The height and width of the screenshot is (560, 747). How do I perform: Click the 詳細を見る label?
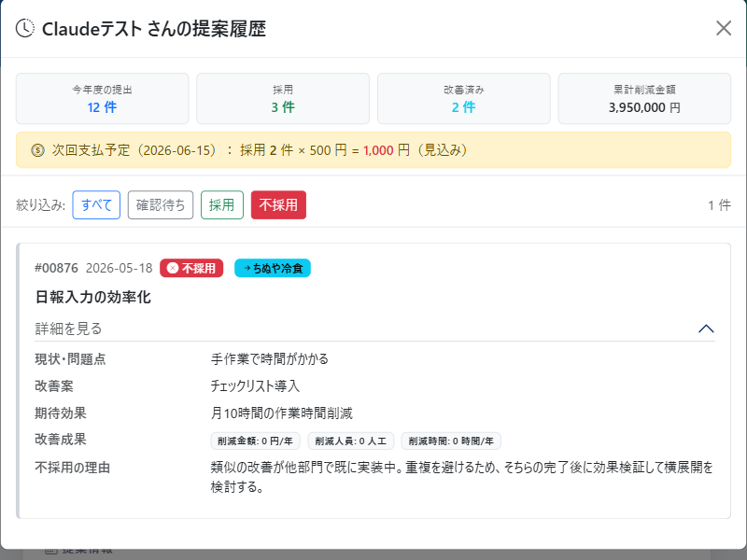pos(68,329)
